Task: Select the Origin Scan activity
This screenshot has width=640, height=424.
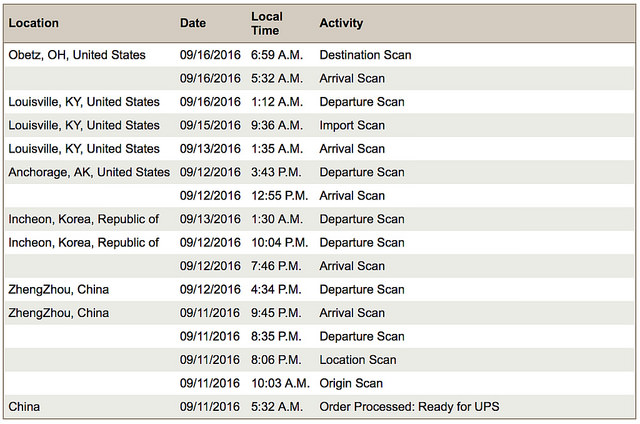Action: click(351, 384)
